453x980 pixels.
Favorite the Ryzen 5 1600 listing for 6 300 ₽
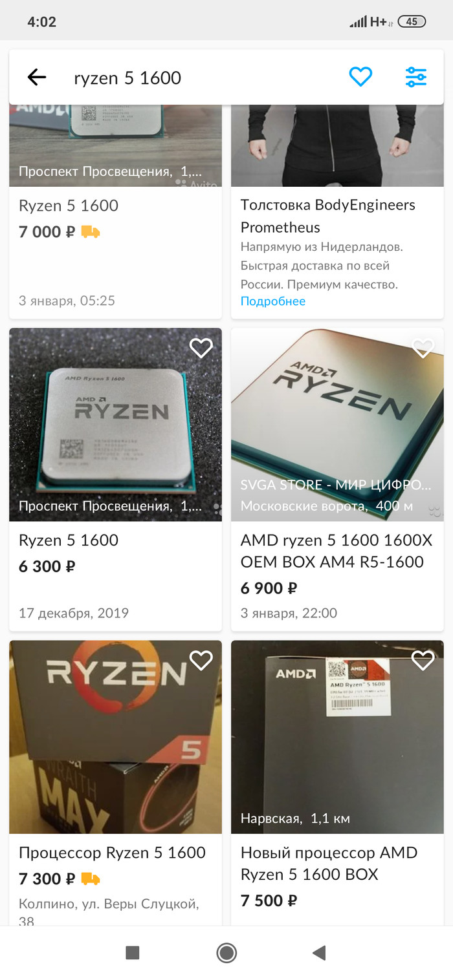point(201,348)
